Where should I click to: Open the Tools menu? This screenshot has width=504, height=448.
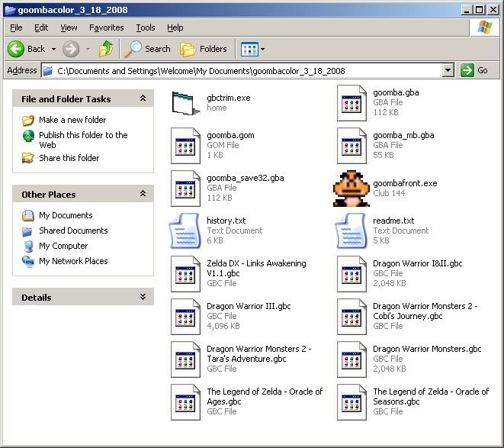point(146,27)
